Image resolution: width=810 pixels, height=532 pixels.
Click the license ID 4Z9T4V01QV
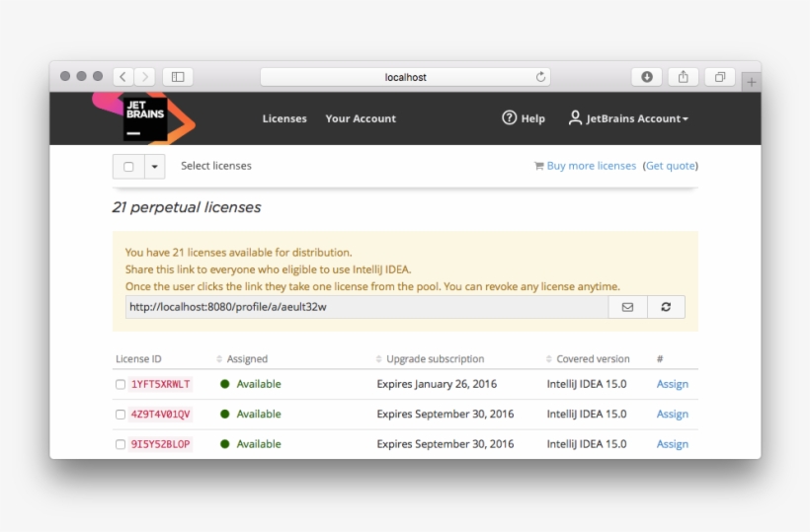(161, 414)
